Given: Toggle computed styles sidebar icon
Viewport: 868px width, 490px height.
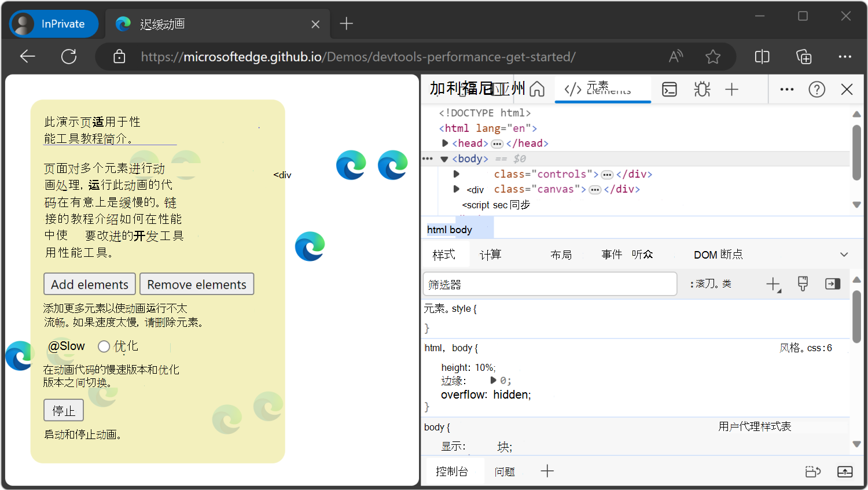Looking at the screenshot, I should [833, 284].
